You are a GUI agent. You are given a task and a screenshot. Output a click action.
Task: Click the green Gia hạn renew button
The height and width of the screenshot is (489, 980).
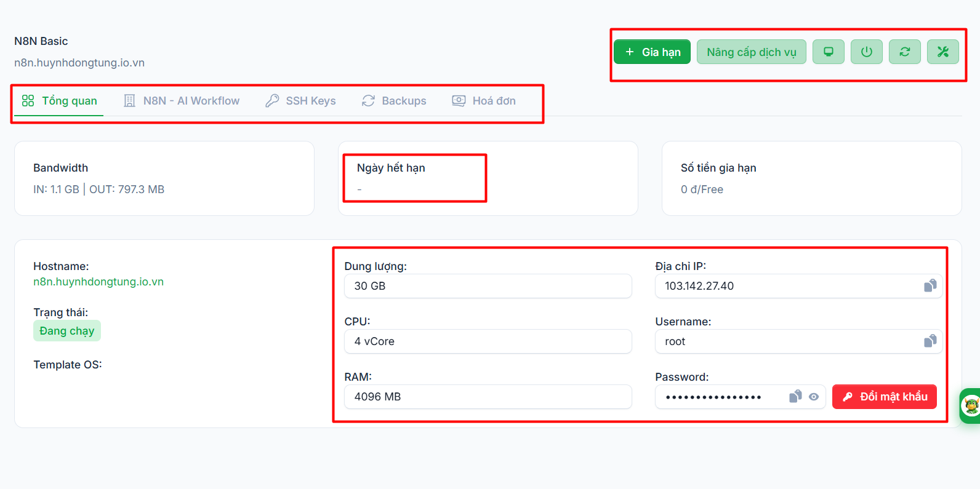tap(652, 52)
